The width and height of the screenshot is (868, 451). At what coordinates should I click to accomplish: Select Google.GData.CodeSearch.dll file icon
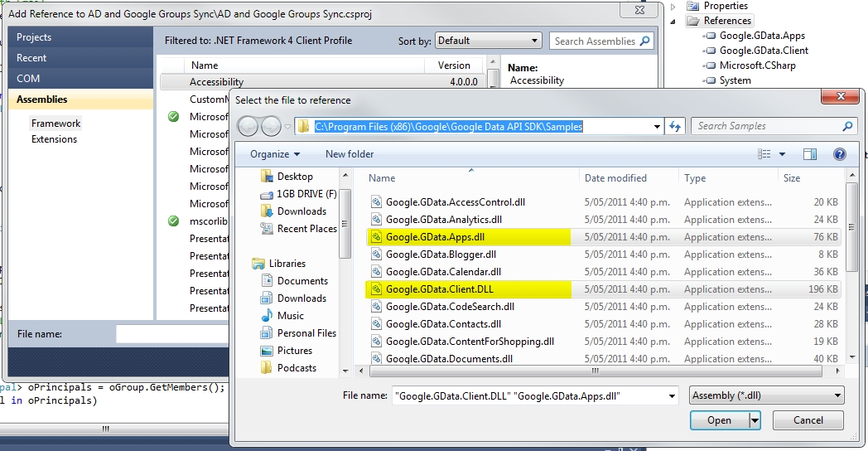(376, 307)
